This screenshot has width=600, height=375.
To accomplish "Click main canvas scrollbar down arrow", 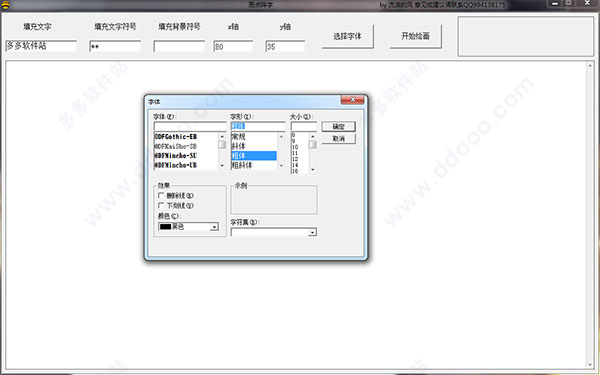I will (590, 364).
